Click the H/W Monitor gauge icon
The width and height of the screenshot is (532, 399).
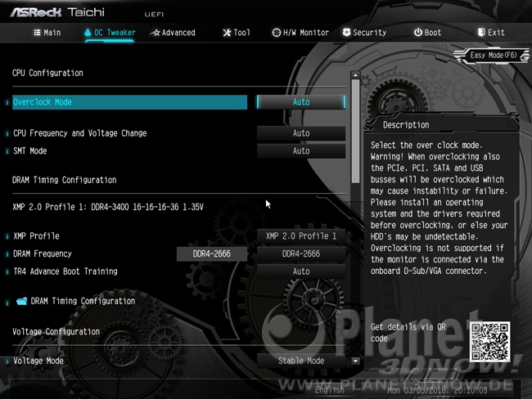pyautogui.click(x=277, y=33)
